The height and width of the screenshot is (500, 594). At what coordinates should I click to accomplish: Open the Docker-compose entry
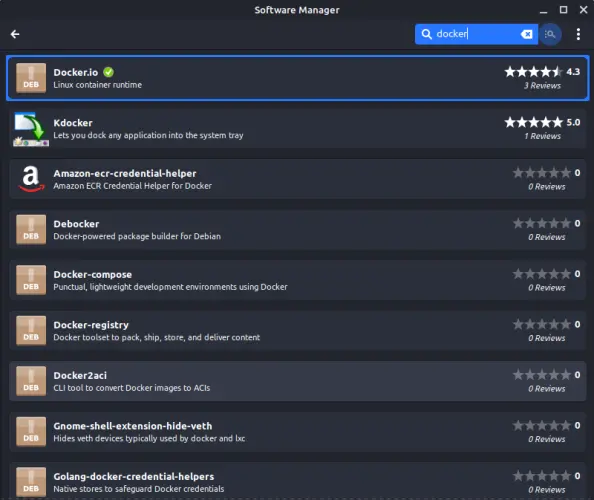tap(297, 280)
